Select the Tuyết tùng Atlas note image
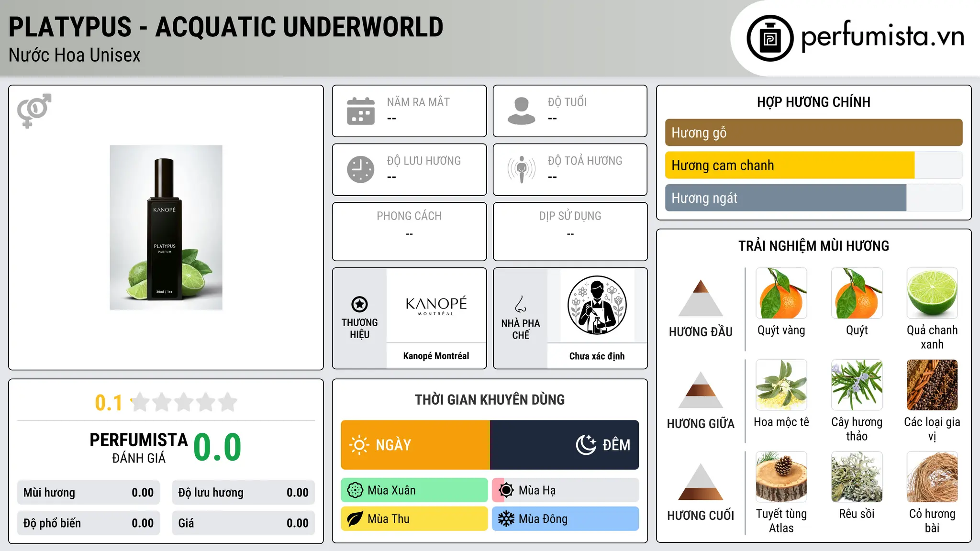This screenshot has width=980, height=551. coord(781,477)
